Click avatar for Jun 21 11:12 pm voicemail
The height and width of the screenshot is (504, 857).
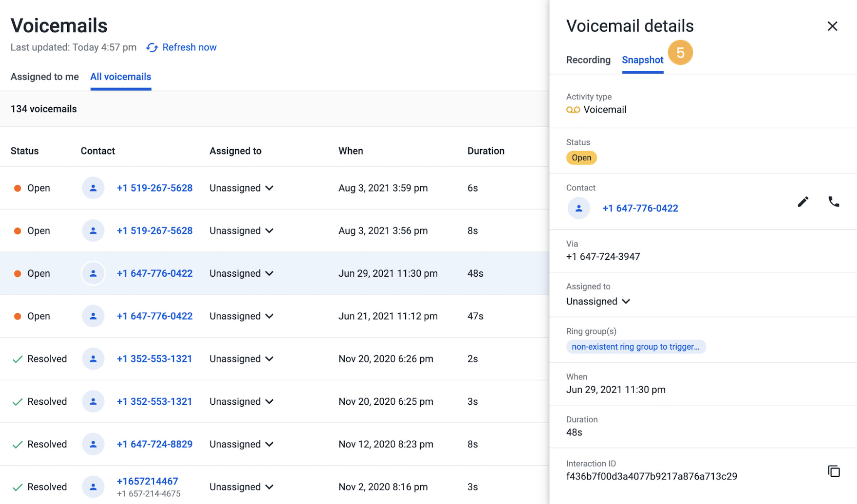[93, 316]
